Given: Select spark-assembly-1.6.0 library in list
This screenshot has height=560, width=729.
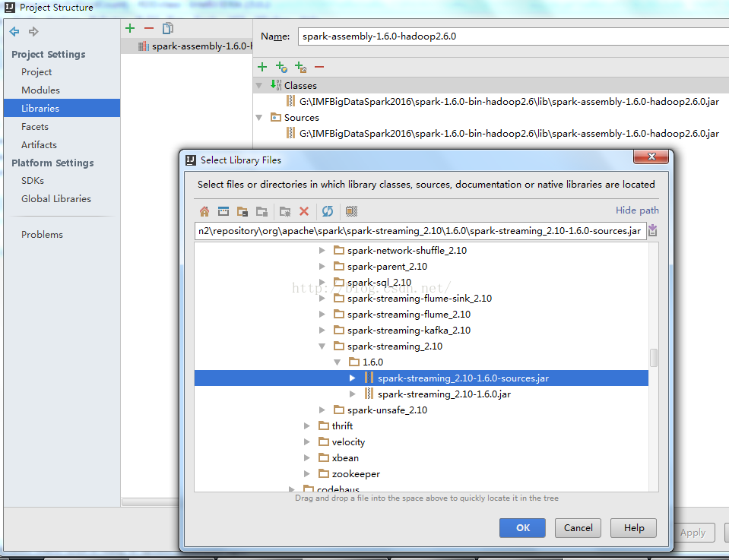Looking at the screenshot, I should pyautogui.click(x=187, y=46).
